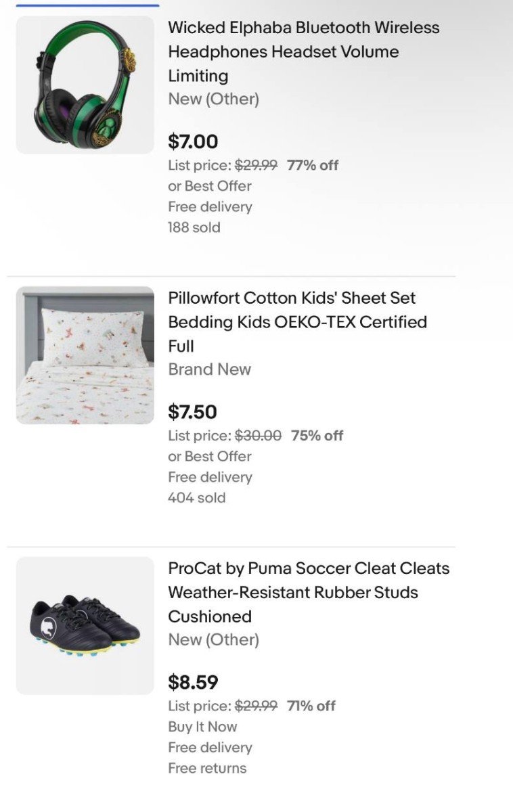Click "or Best Offer" under the headphones
The width and height of the screenshot is (513, 812).
click(x=210, y=186)
